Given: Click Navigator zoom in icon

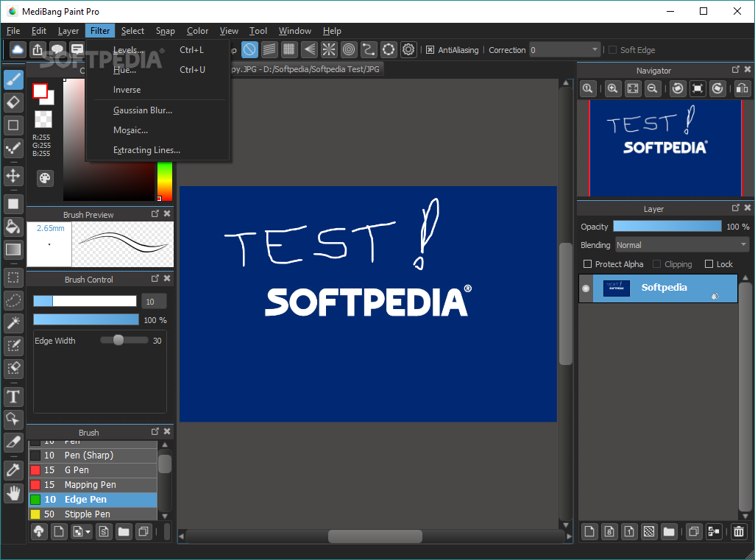Looking at the screenshot, I should [612, 88].
